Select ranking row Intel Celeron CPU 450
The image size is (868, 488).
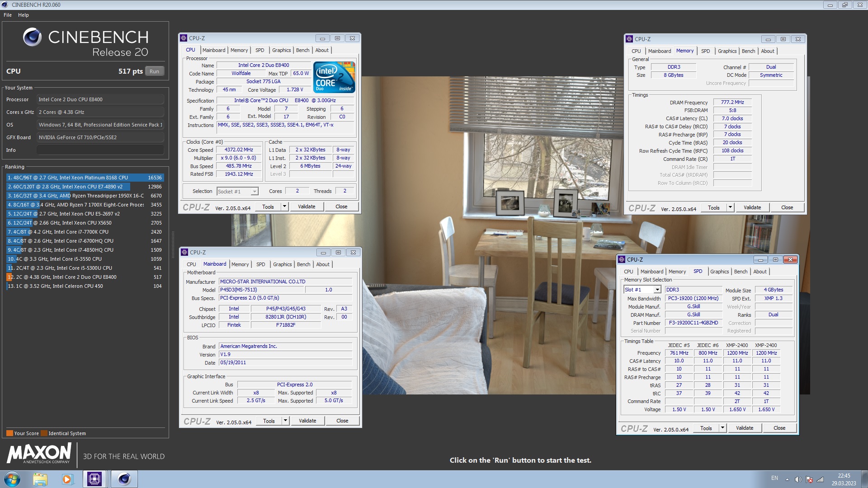pyautogui.click(x=85, y=286)
